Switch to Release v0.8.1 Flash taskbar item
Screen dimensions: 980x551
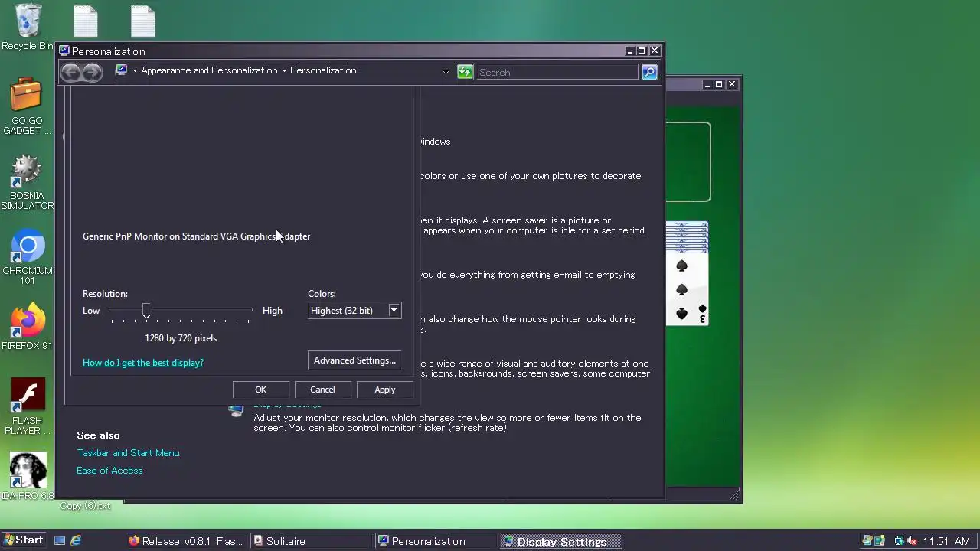(186, 541)
